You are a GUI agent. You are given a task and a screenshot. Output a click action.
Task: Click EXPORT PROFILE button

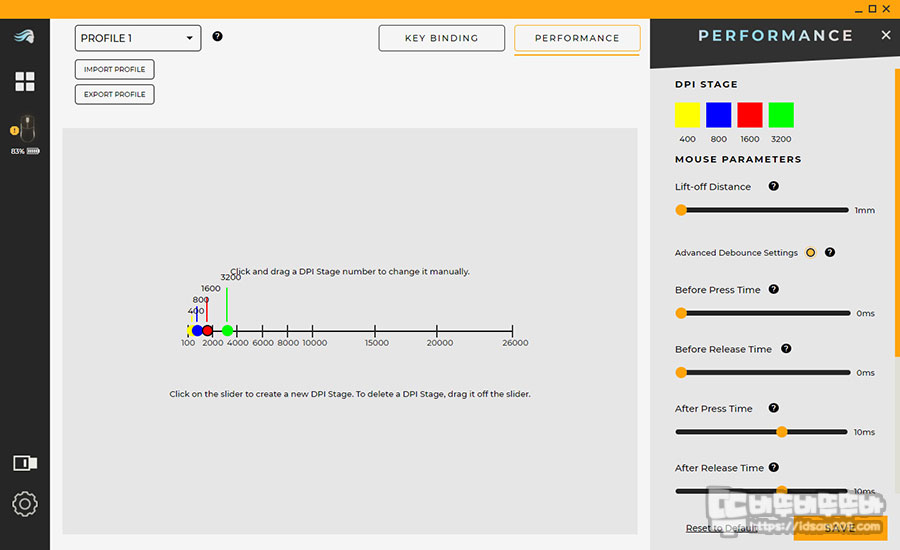click(x=114, y=94)
